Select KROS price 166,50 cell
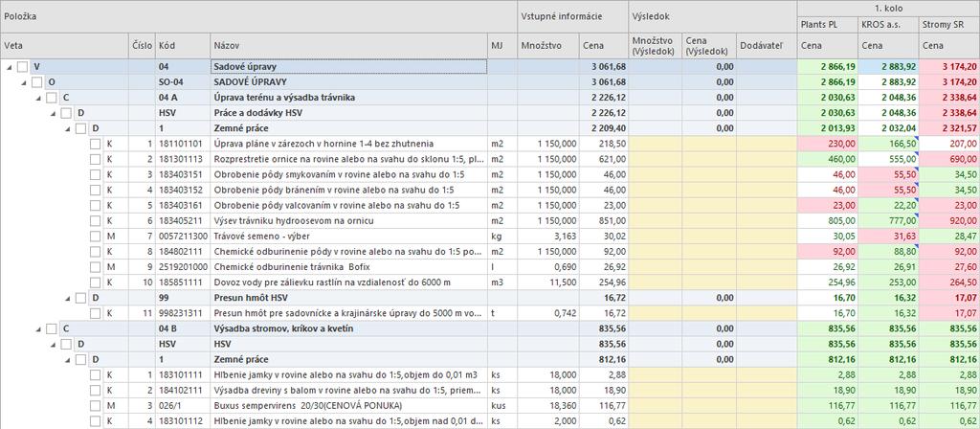The width and height of the screenshot is (980, 429). [x=888, y=144]
